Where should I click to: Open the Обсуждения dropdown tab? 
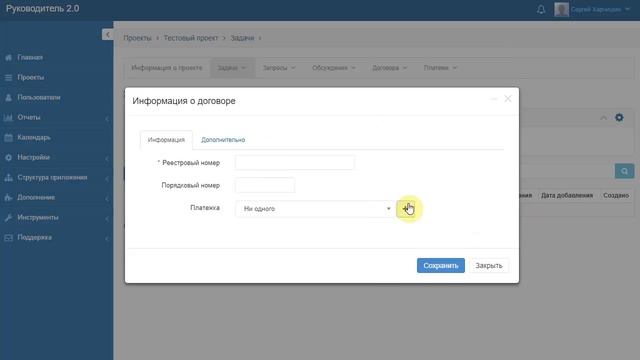pyautogui.click(x=333, y=68)
